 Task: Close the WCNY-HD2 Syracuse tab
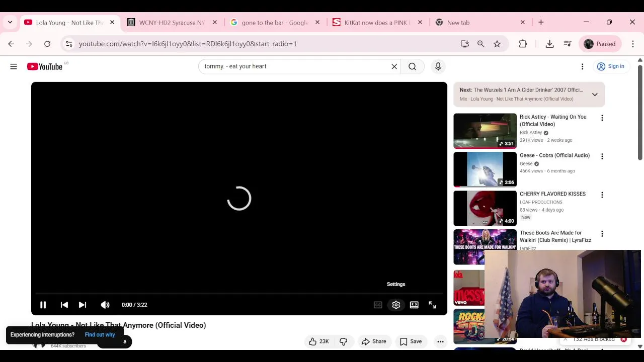click(215, 23)
